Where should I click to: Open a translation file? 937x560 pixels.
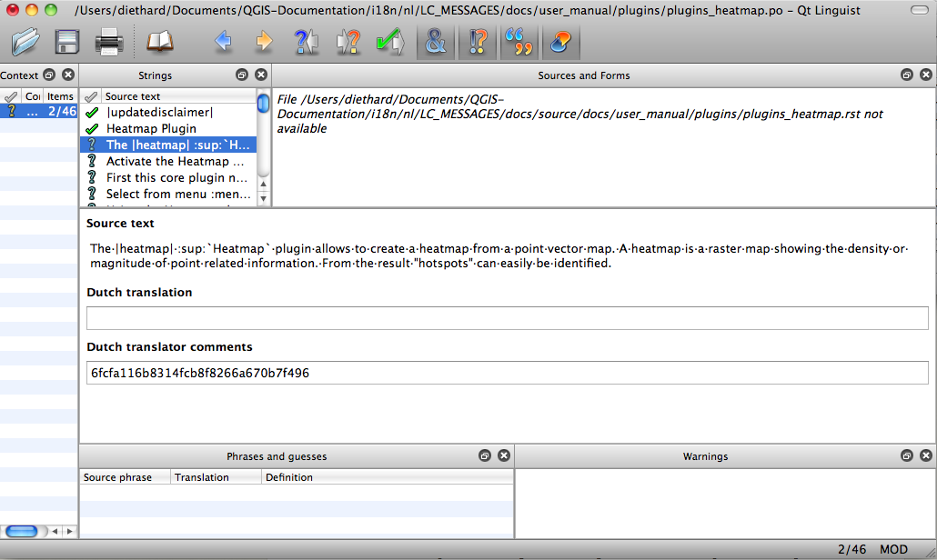(25, 41)
